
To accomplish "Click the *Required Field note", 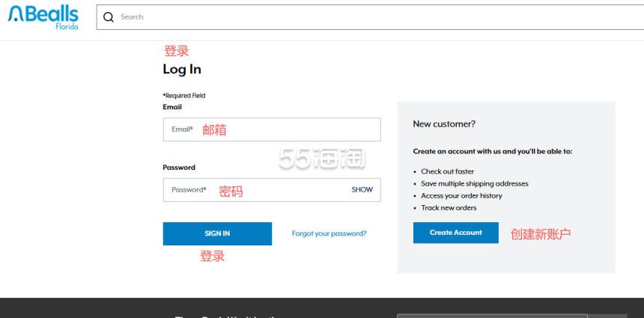I will point(184,96).
